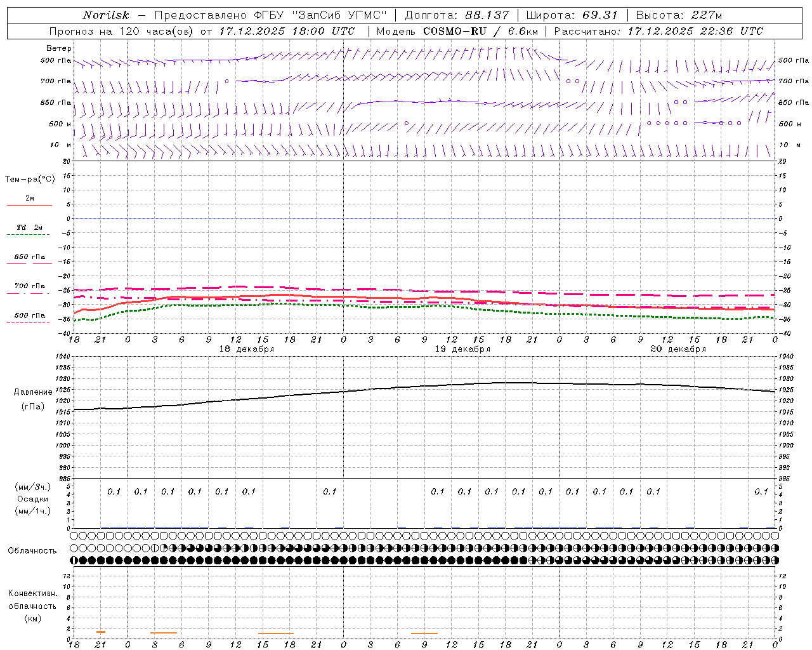Image resolution: width=812 pixels, height=650 pixels.
Task: Click the Широта: 69.31 value
Action: pyautogui.click(x=572, y=15)
